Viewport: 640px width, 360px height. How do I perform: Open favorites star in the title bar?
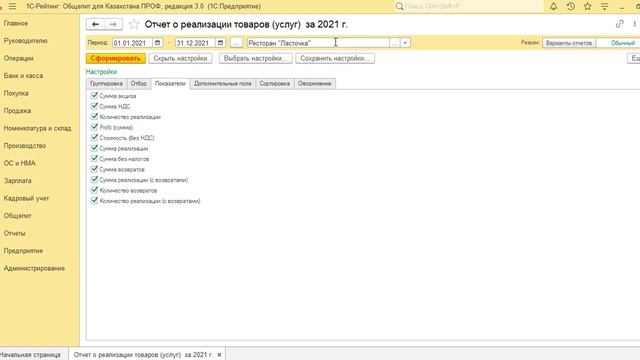tap(587, 6)
